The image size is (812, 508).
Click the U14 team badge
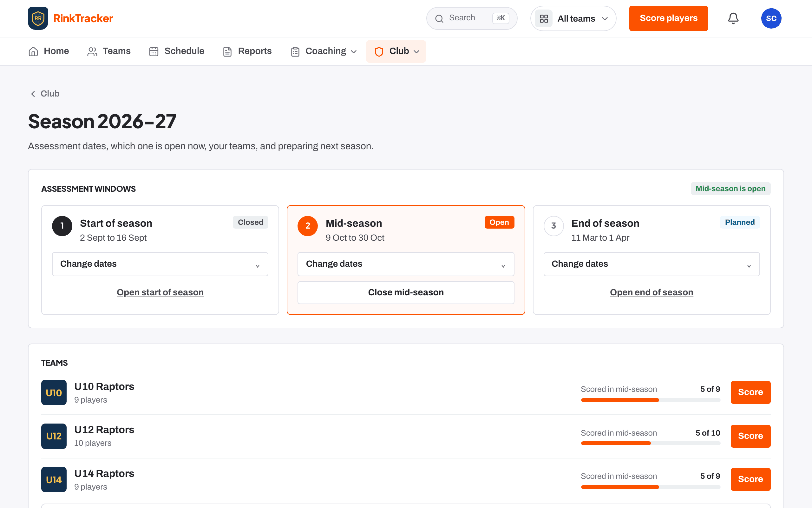tap(54, 479)
